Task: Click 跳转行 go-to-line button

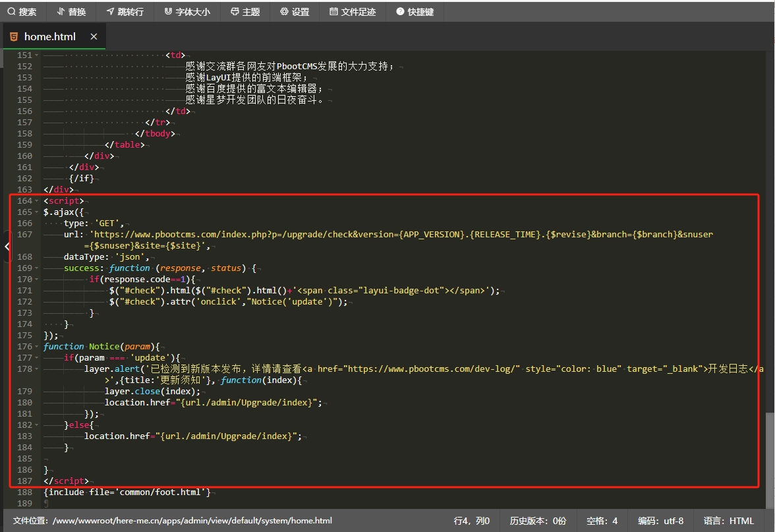Action: 125,12
